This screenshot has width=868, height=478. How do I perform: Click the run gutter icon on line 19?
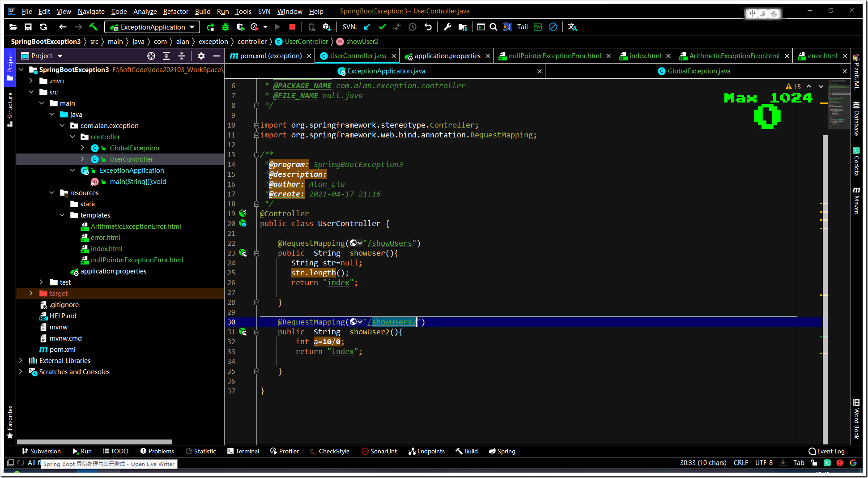pos(243,213)
